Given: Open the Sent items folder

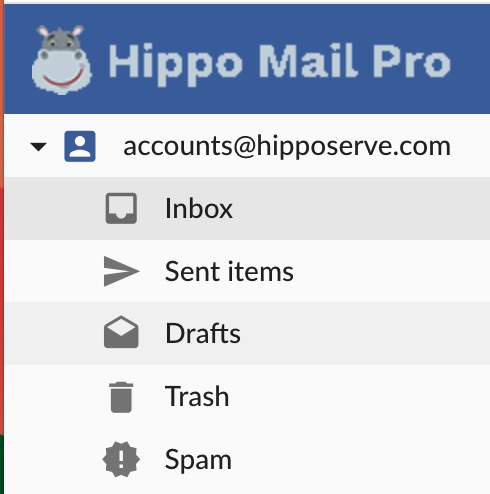Looking at the screenshot, I should tap(229, 271).
